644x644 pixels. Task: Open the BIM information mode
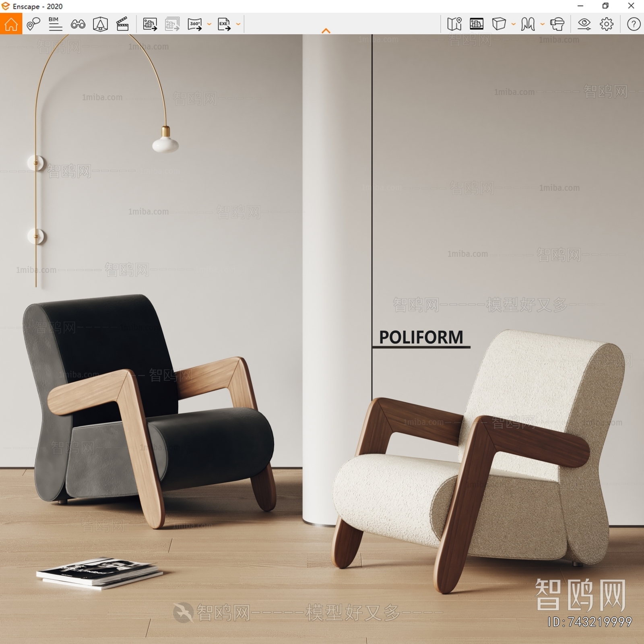[x=55, y=24]
